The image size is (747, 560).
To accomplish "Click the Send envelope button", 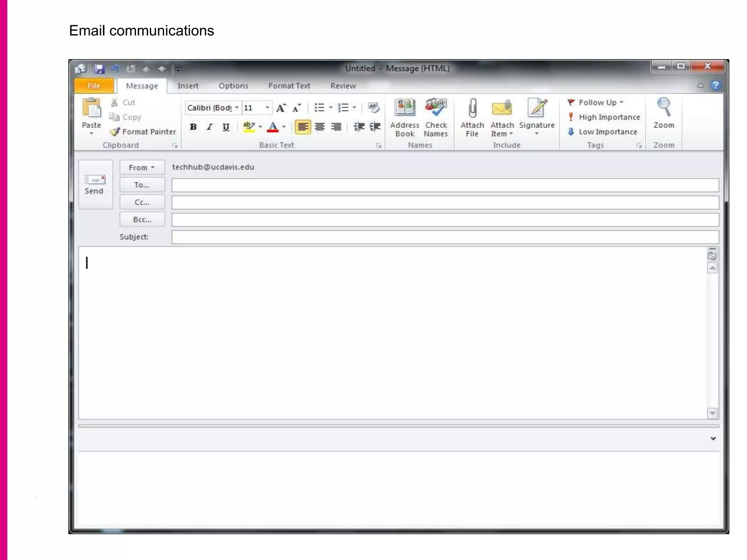I will (x=95, y=184).
